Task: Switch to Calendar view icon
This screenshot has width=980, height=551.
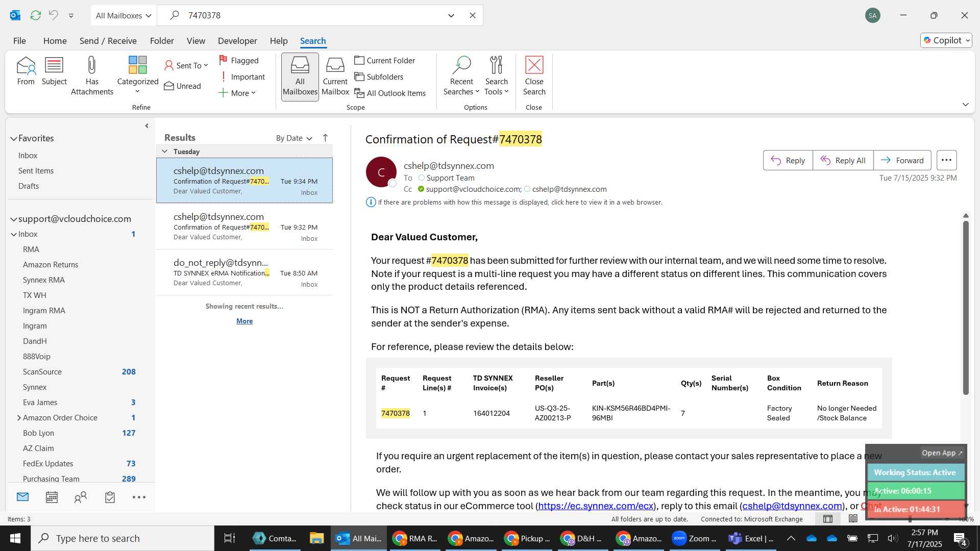Action: pos(52,497)
